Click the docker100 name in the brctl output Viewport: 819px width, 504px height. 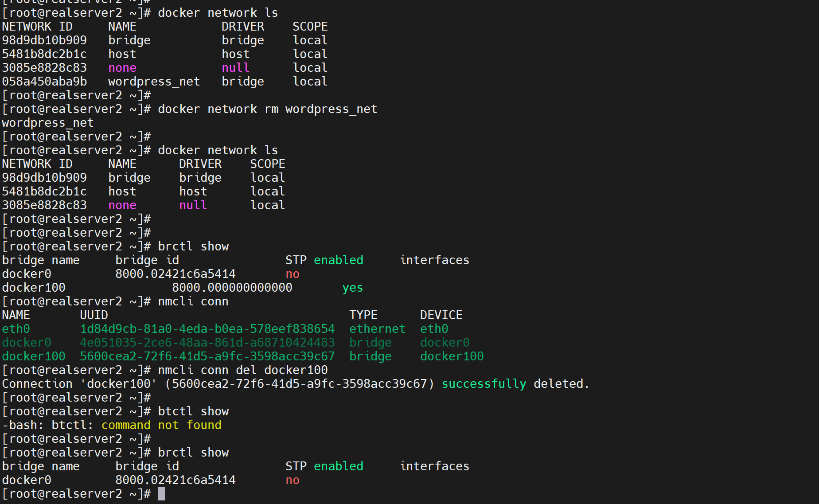point(34,288)
